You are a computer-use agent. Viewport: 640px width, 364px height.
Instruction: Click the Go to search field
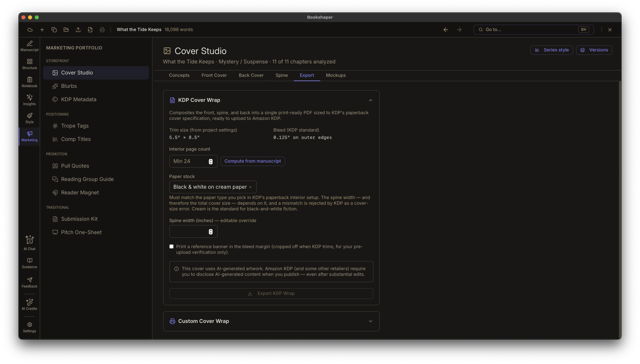pos(533,30)
